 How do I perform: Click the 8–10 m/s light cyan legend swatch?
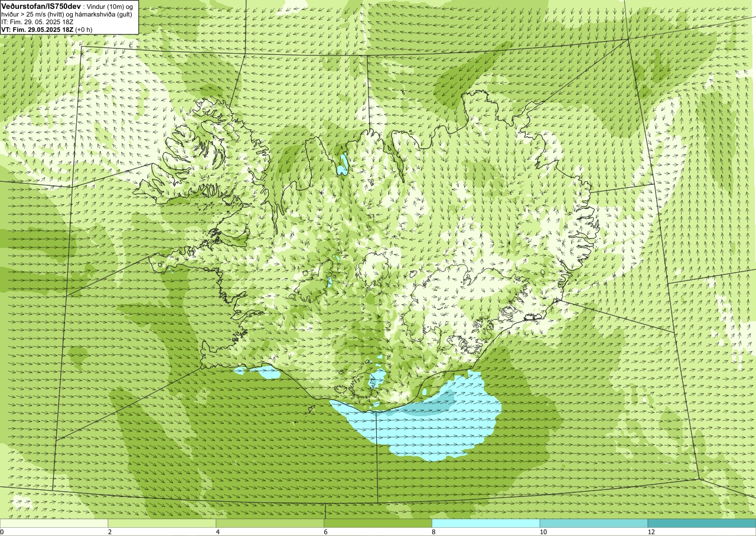coord(486,523)
